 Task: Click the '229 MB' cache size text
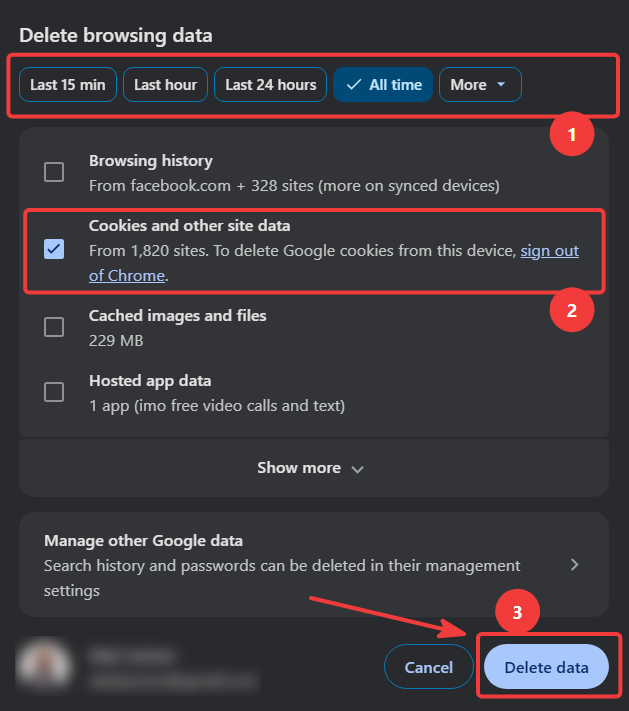click(116, 341)
